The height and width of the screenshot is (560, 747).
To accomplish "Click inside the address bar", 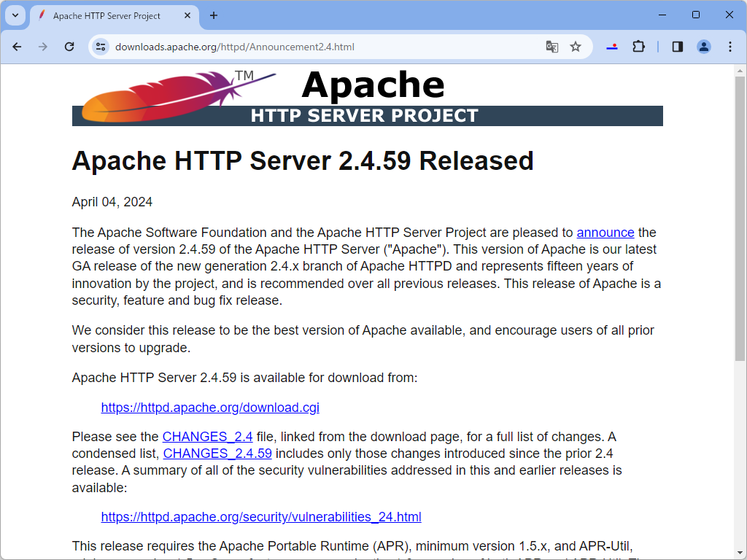I will [x=292, y=46].
